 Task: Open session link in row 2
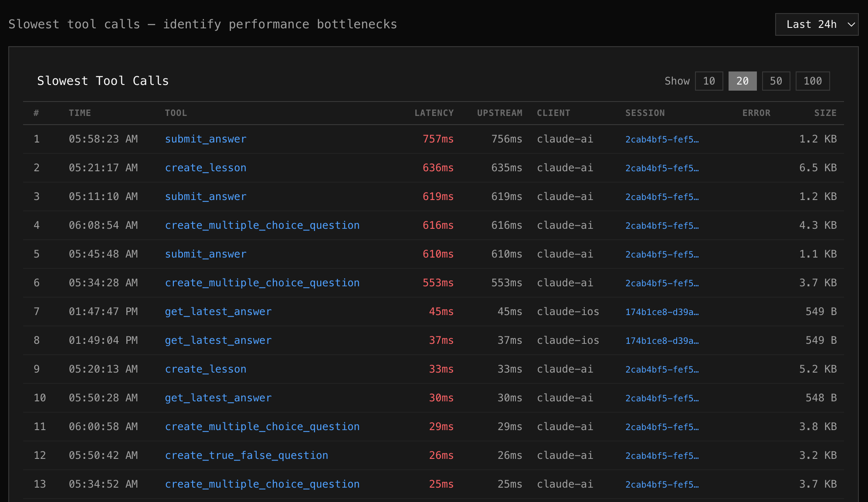coord(662,168)
